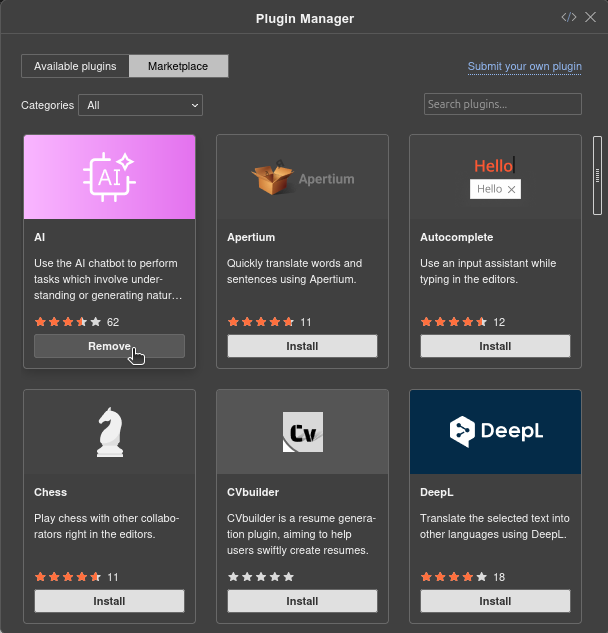This screenshot has height=633, width=608.
Task: Click the AI plugin star rating
Action: [x=68, y=322]
